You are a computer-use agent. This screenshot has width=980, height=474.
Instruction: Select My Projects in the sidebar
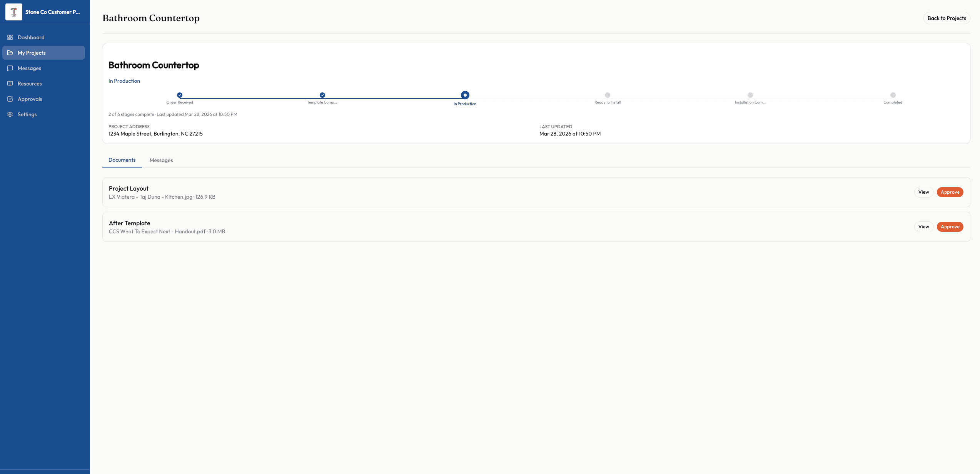(x=32, y=53)
